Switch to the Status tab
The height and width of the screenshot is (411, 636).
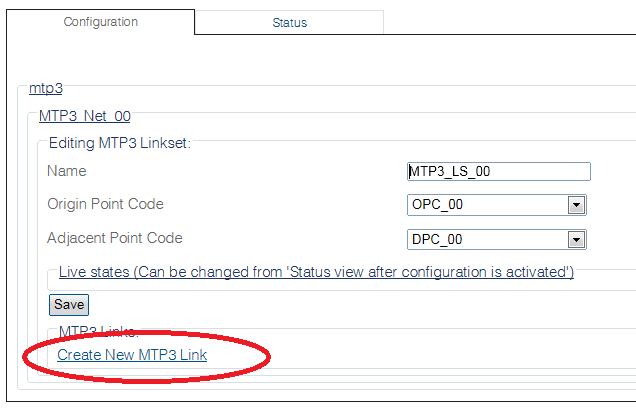(289, 22)
